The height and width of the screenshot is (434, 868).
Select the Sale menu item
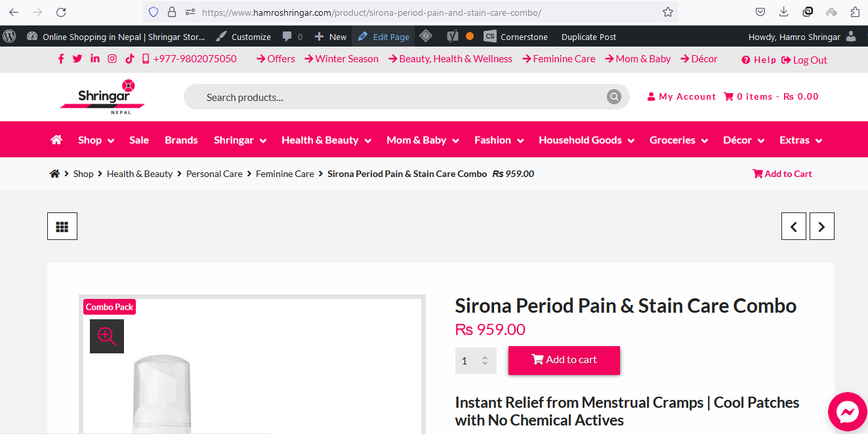(139, 140)
